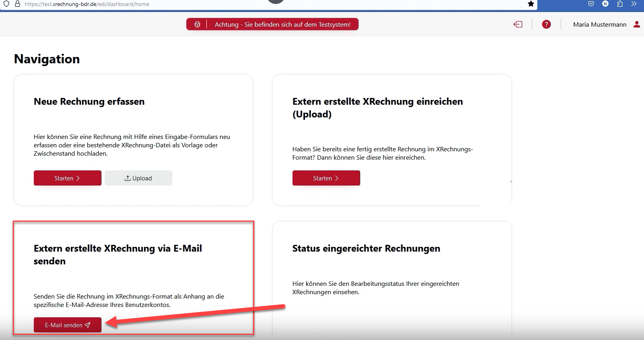The image size is (644, 340).
Task: Click the Neue Rechnung erfassen card title
Action: [x=89, y=102]
